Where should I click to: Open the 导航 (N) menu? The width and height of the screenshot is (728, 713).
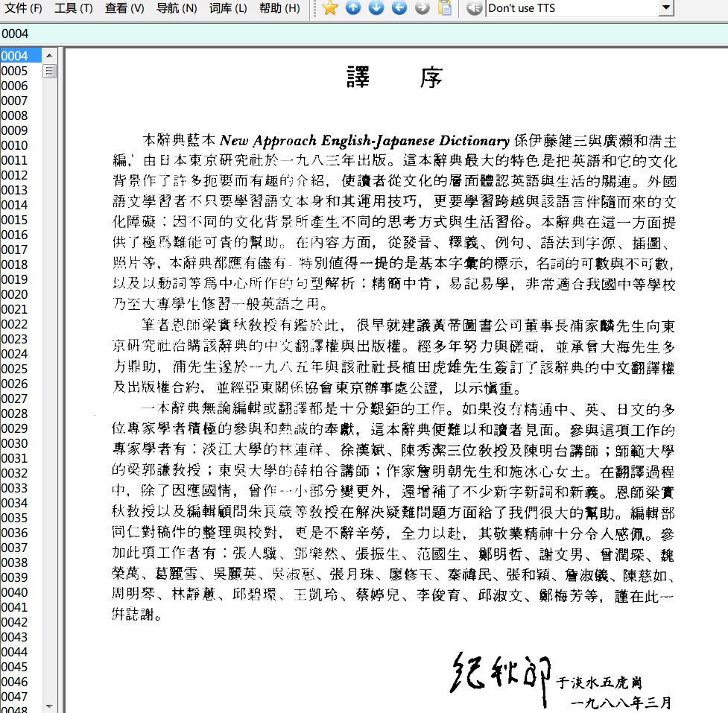pos(177,8)
